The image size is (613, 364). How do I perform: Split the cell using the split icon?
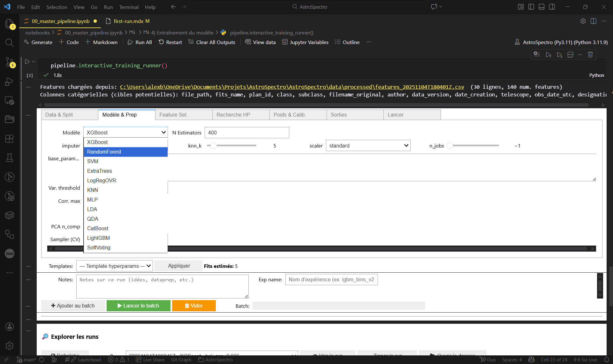(570, 54)
